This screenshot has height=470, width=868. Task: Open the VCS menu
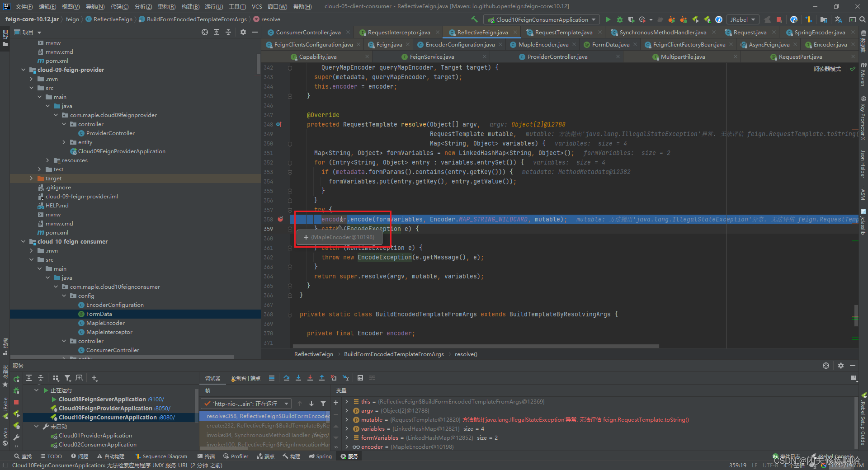(x=257, y=6)
